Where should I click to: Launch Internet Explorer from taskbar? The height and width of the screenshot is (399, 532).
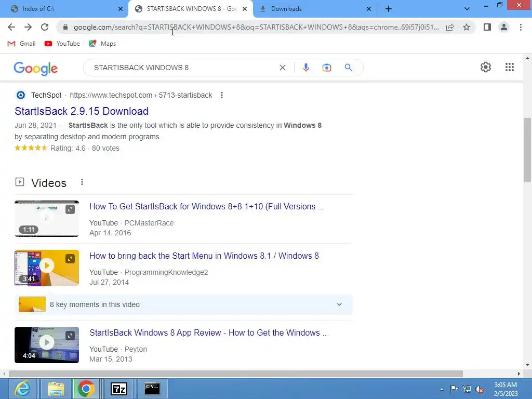22,389
